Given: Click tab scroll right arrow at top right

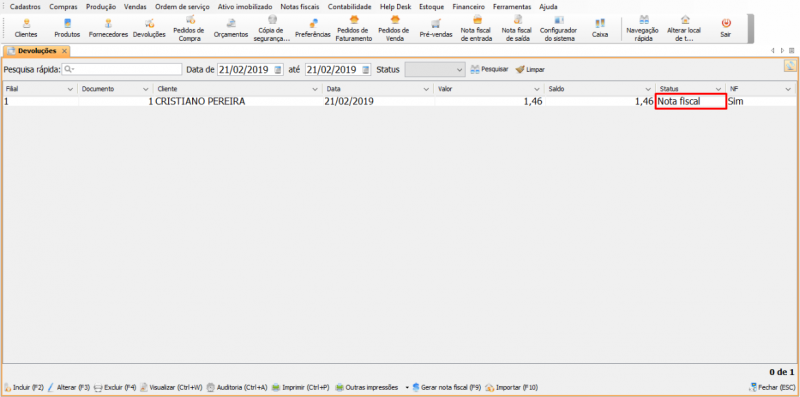Looking at the screenshot, I should click(783, 51).
